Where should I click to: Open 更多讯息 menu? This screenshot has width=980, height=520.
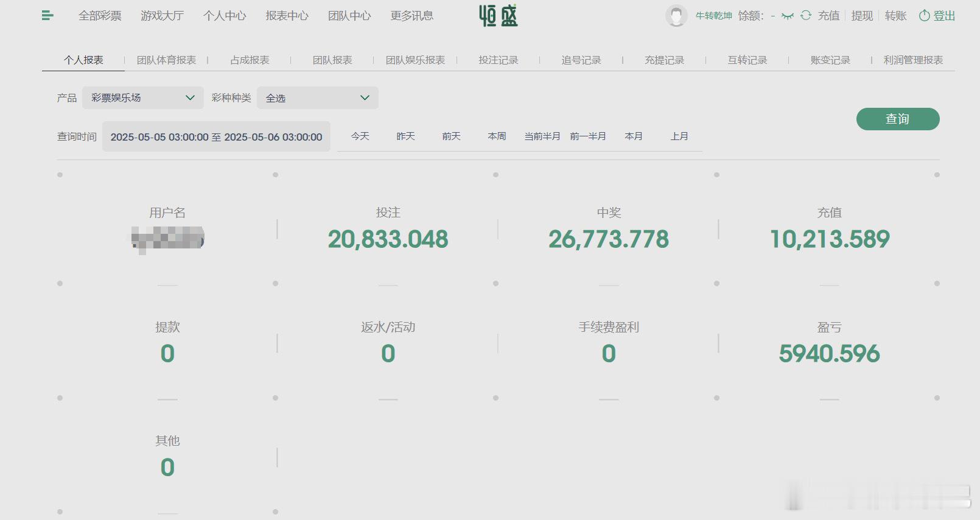[x=412, y=16]
